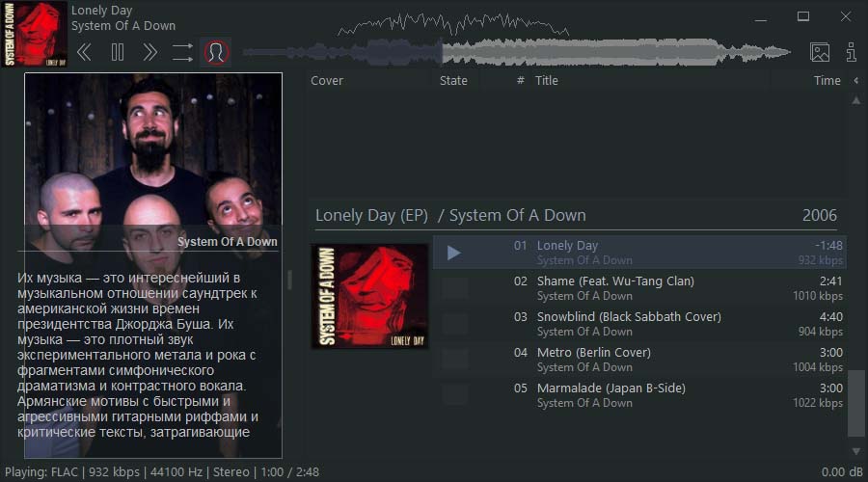This screenshot has height=482, width=868.
Task: Click the Lonely Day album cover in playlist
Action: [x=369, y=296]
